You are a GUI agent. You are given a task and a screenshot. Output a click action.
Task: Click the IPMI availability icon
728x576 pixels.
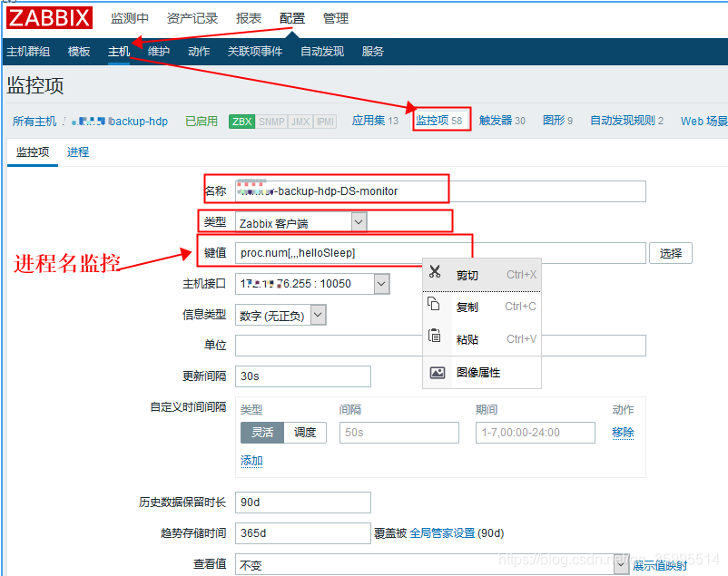click(x=325, y=121)
